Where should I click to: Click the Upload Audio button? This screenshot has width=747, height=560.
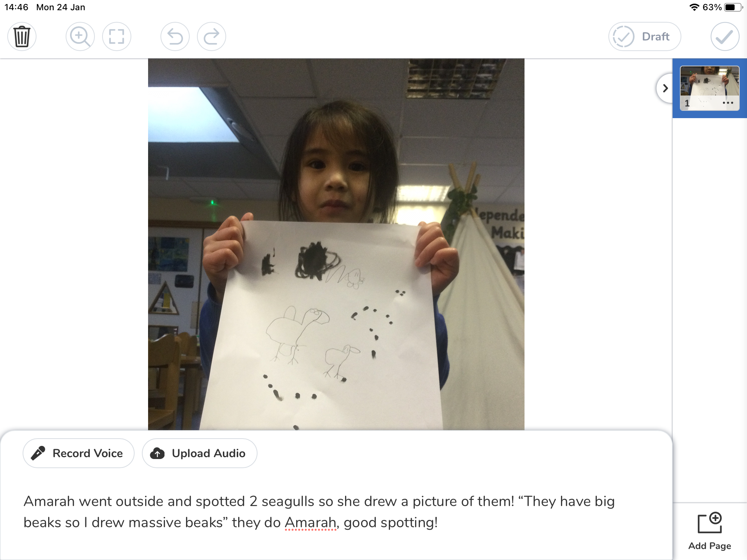click(x=200, y=453)
